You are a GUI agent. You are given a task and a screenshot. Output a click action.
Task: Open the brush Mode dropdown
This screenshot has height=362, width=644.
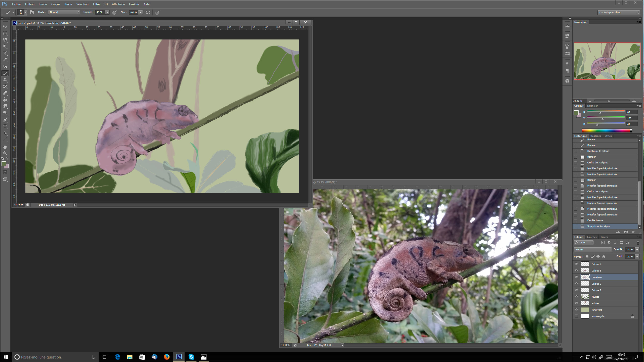coord(64,12)
